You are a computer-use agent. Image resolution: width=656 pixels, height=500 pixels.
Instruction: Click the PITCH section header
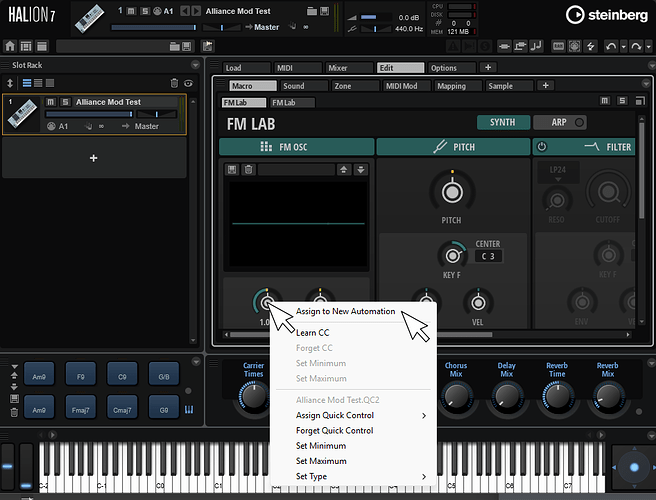click(x=454, y=147)
